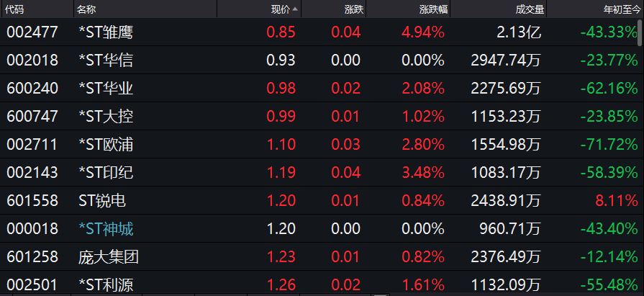The height and width of the screenshot is (296, 644).
Task: Click the 涨跌 column header
Action: click(354, 9)
